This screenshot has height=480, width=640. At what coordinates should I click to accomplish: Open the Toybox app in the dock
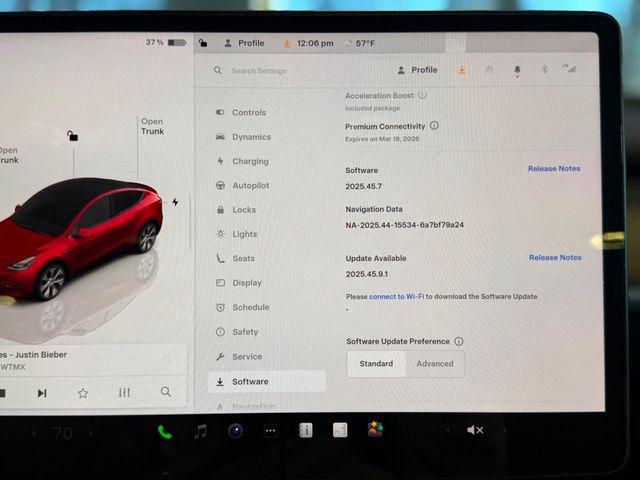375,429
